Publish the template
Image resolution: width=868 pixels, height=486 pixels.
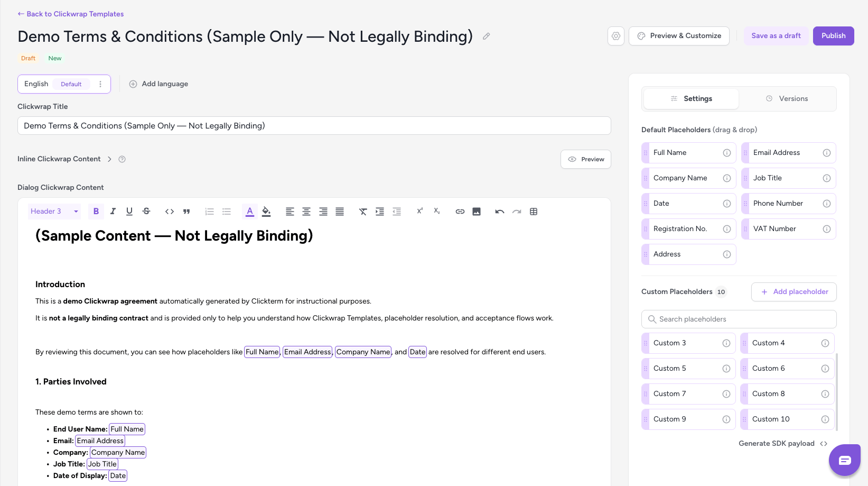tap(834, 36)
